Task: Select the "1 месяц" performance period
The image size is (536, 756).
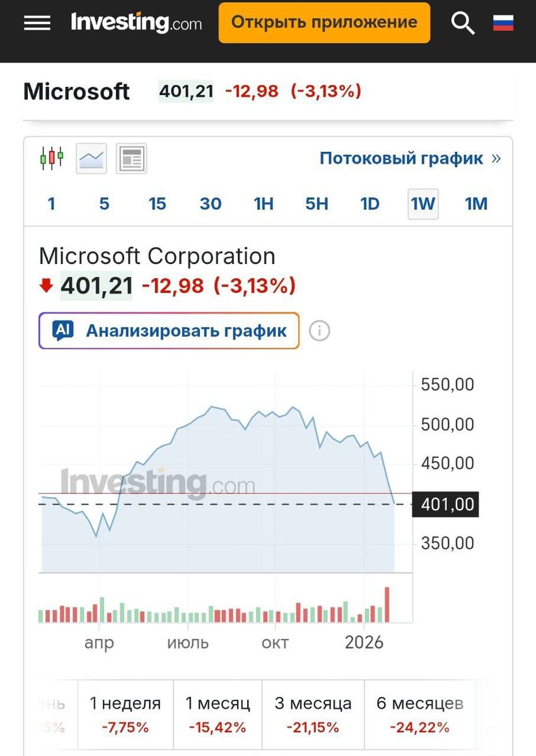Action: coord(218,715)
